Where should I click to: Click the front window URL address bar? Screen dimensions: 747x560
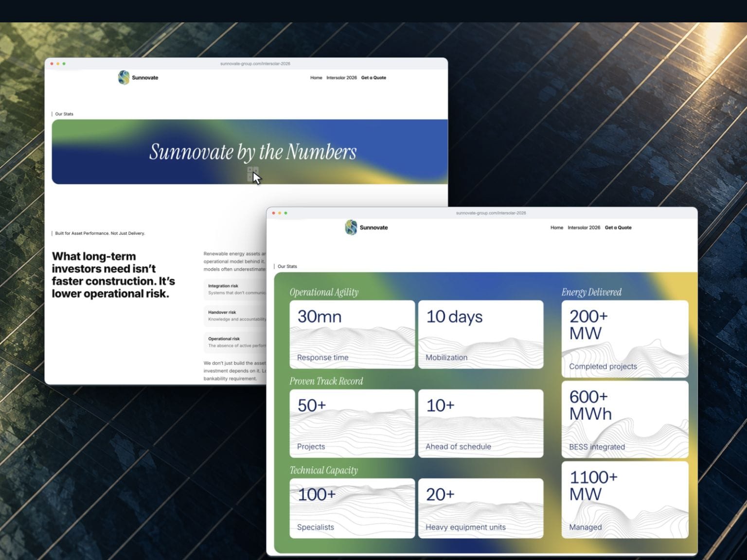click(491, 213)
